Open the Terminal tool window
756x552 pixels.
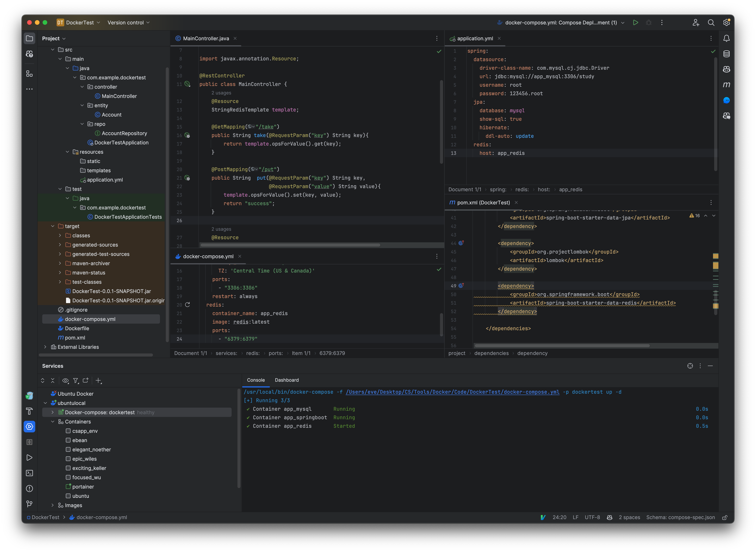29,473
